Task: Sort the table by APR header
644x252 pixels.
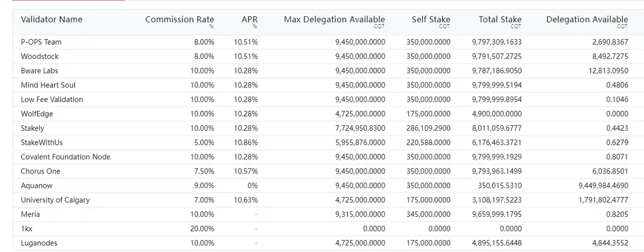Action: (250, 20)
